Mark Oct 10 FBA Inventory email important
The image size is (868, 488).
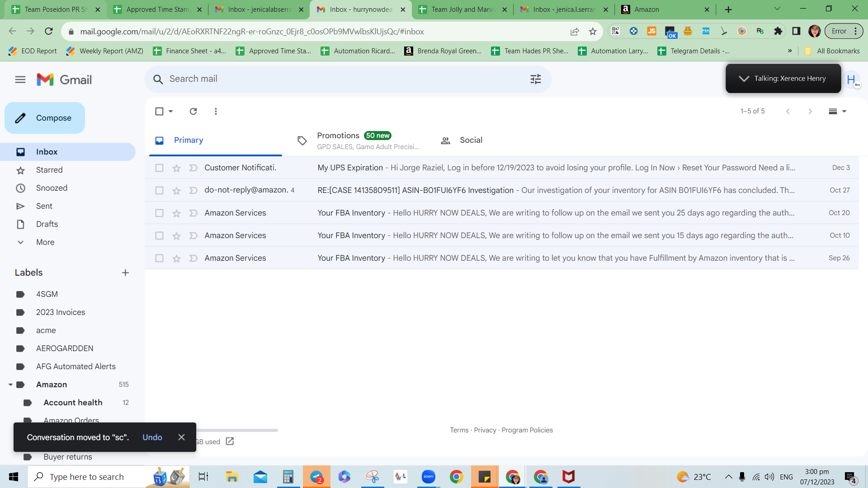click(193, 236)
